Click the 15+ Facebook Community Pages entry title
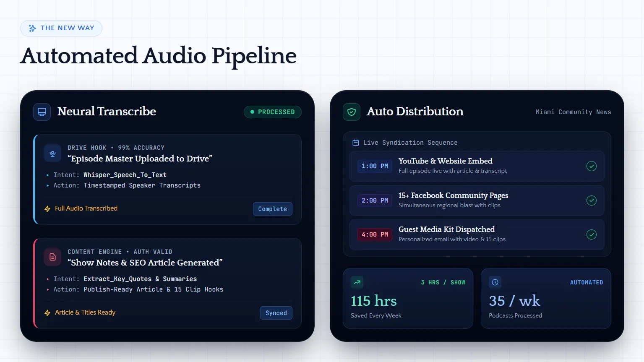644x362 pixels. click(x=453, y=195)
